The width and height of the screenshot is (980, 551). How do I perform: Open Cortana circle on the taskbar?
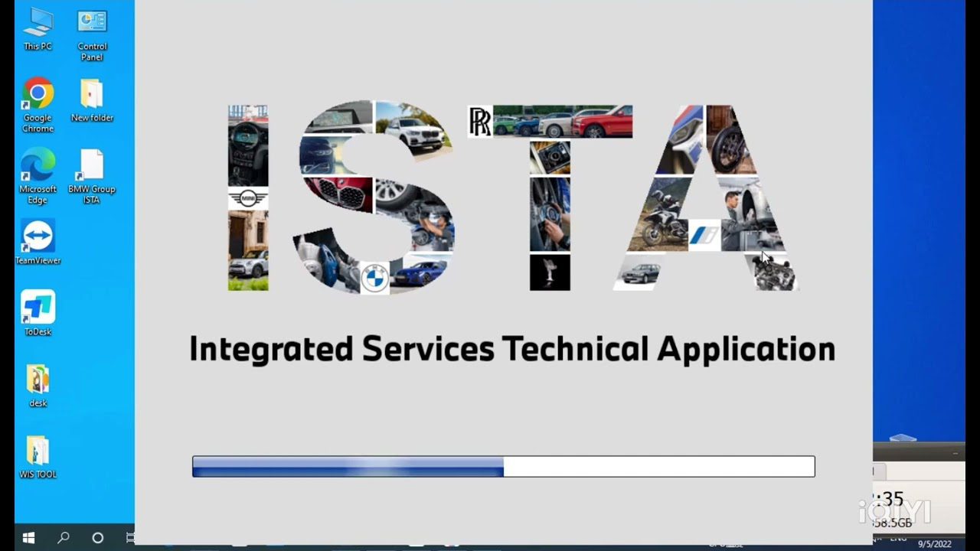click(x=97, y=537)
